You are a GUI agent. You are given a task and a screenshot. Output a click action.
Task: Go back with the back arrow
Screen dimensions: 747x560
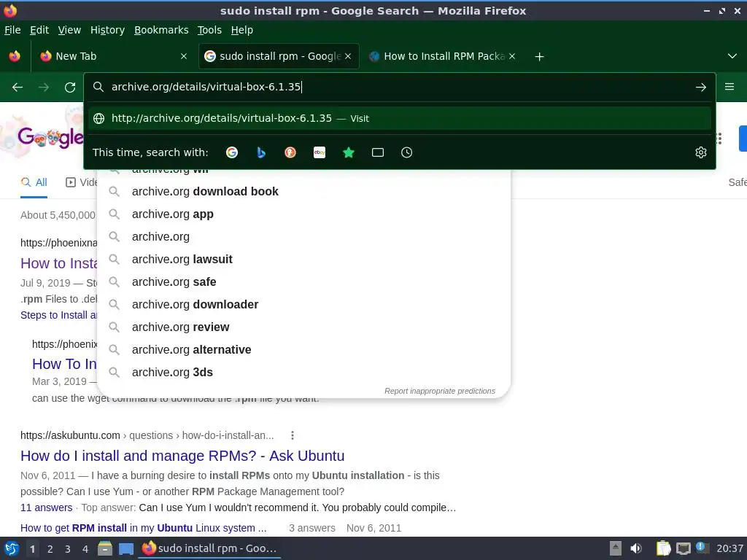click(18, 87)
